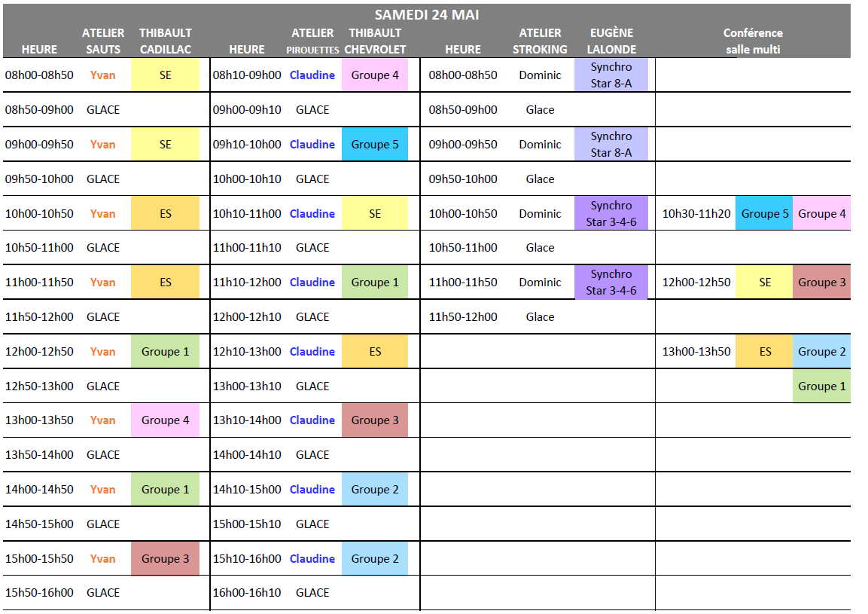The height and width of the screenshot is (614, 868).
Task: Click the 09h00-09h10 time cell
Action: coord(247,110)
